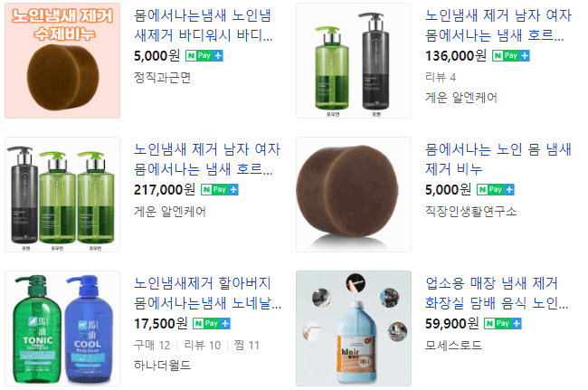Visit seller 모세스로드 store

pyautogui.click(x=453, y=345)
